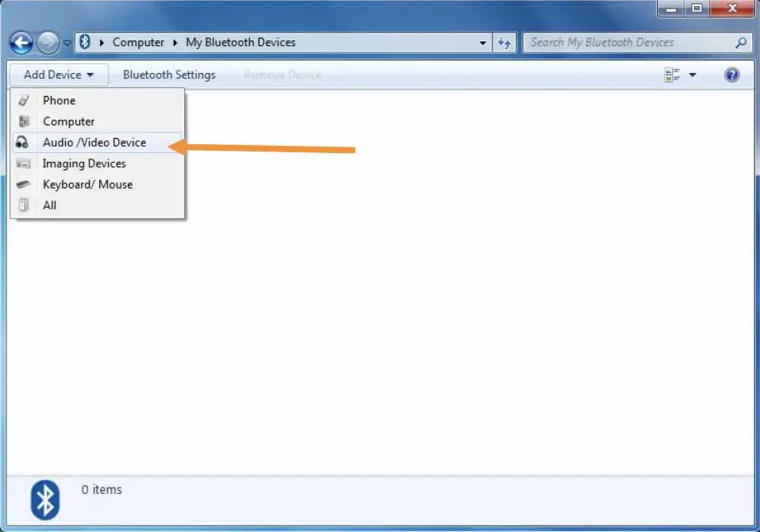The height and width of the screenshot is (532, 760).
Task: Choose All from the menu
Action: click(x=98, y=205)
